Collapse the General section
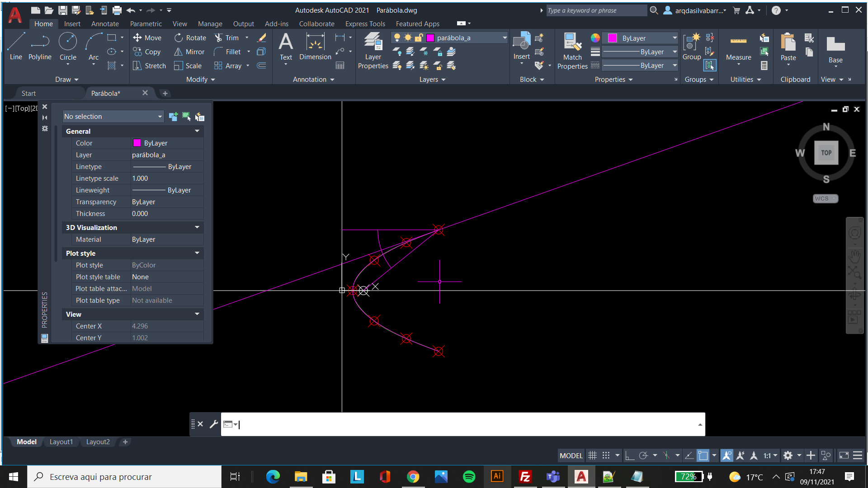The width and height of the screenshot is (868, 488). pos(197,131)
